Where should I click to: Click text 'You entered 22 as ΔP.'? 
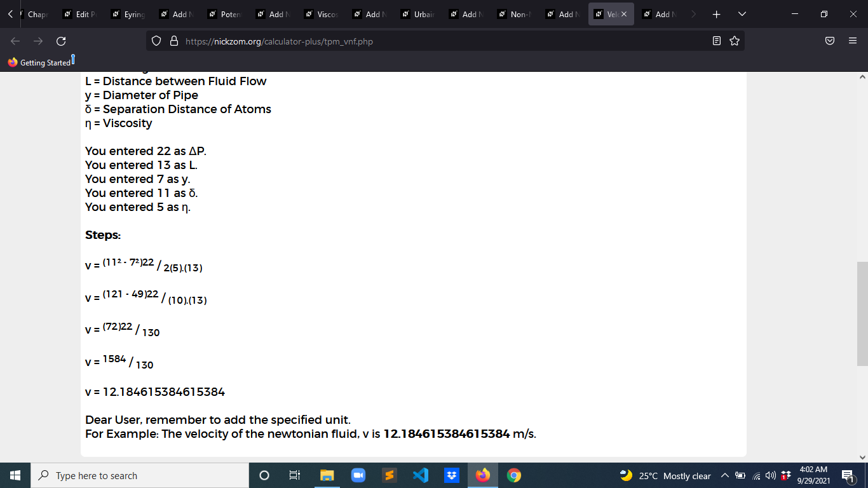(146, 151)
